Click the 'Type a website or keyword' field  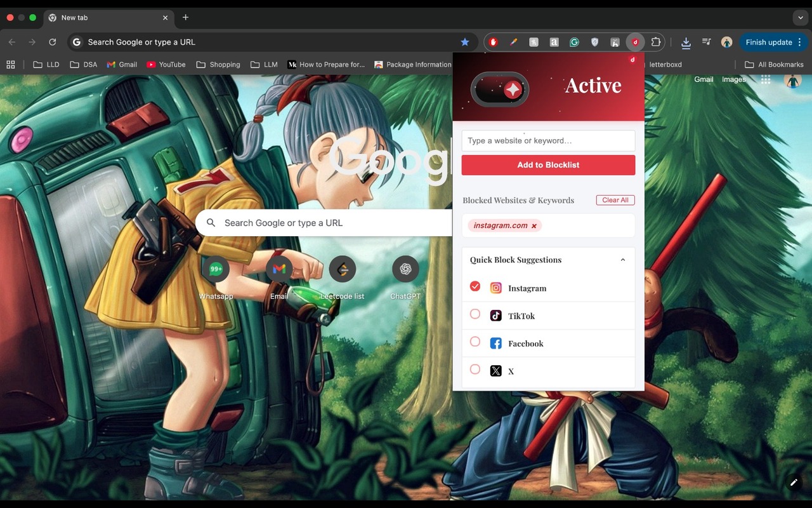pyautogui.click(x=548, y=141)
